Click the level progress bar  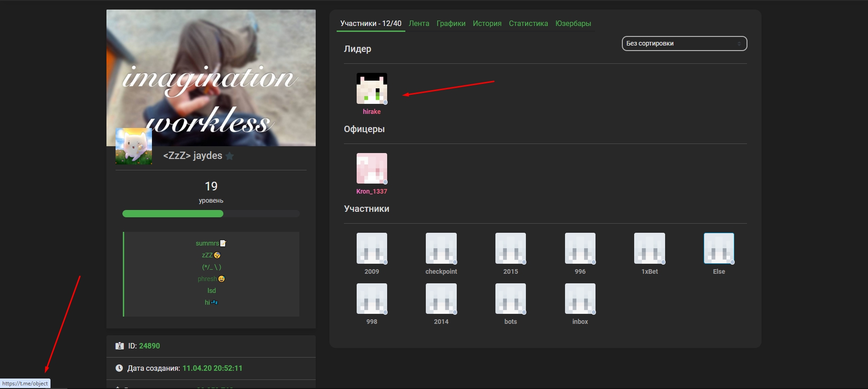tap(211, 214)
